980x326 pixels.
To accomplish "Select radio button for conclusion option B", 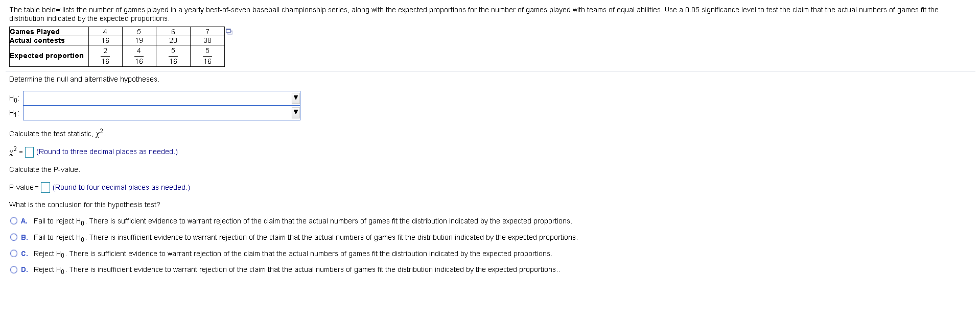I will [x=13, y=237].
